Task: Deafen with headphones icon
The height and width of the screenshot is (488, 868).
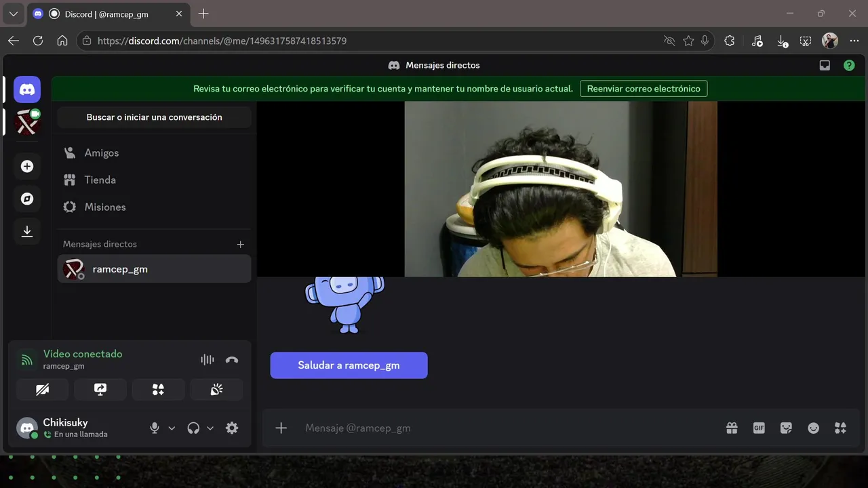Action: tap(193, 428)
